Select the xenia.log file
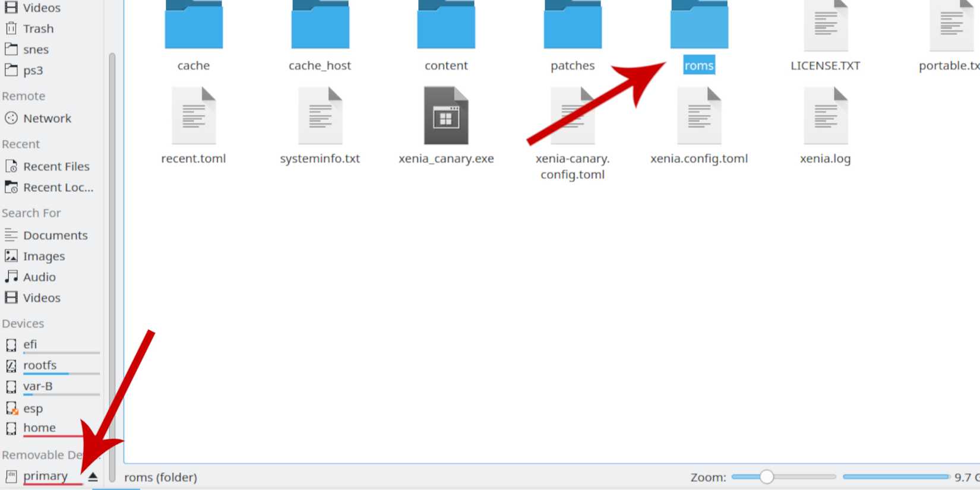980x490 pixels. coord(825,116)
